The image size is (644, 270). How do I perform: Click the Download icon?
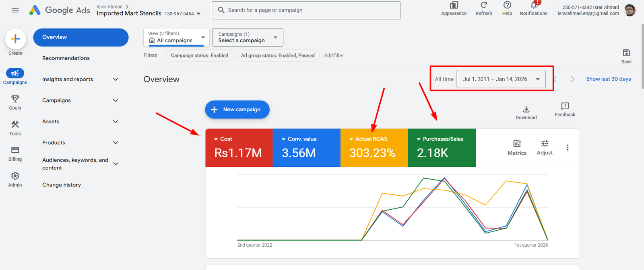click(x=526, y=110)
